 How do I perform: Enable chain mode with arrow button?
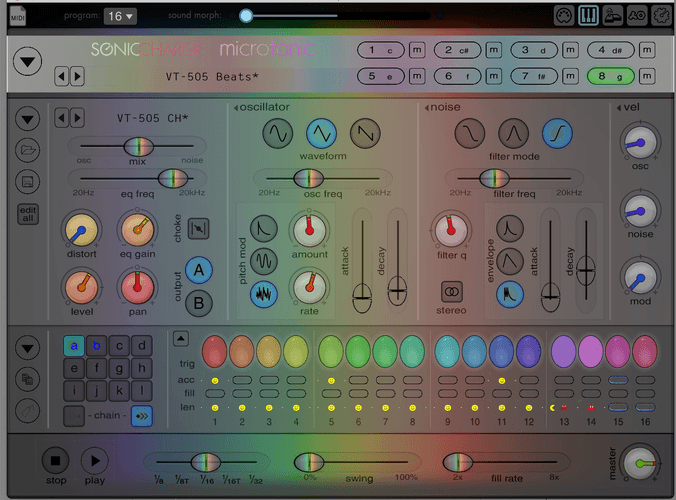(142, 416)
